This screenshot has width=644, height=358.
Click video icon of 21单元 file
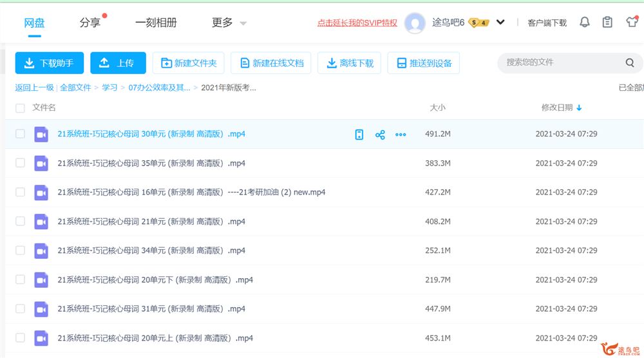41,221
